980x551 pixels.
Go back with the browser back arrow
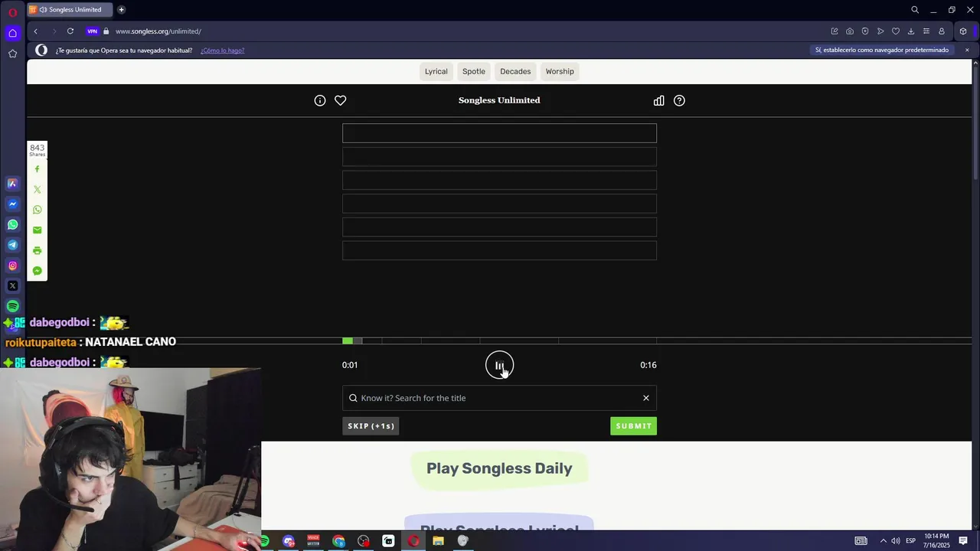click(35, 31)
